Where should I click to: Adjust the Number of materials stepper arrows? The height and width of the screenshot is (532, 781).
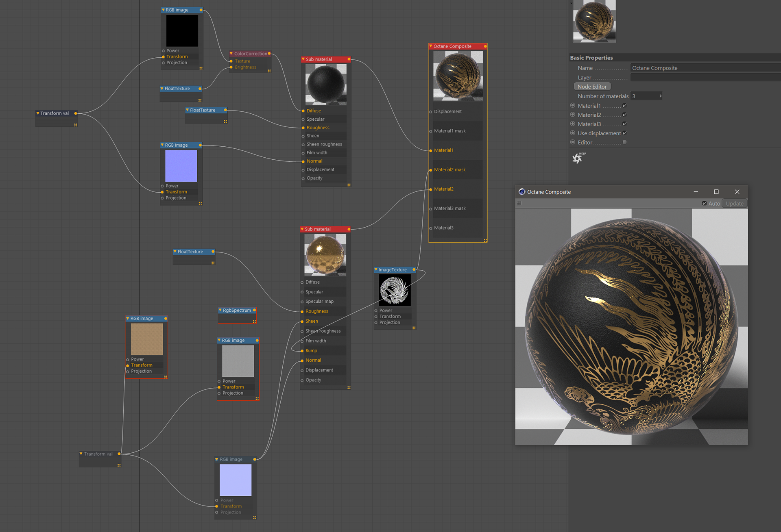tap(660, 96)
